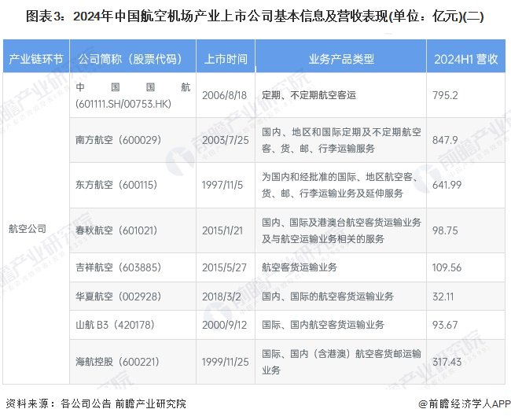Viewport: 511px width, 420px height.
Task: Click the date 2015/5/27
Action: [x=224, y=267]
